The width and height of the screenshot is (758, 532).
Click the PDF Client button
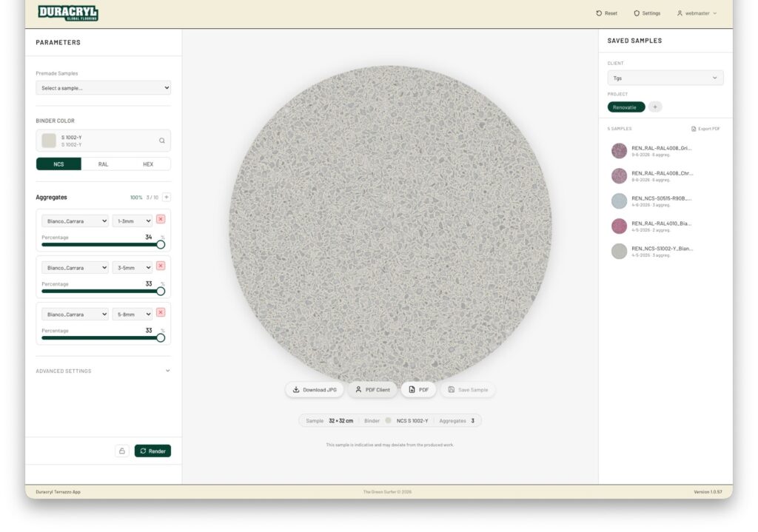[x=372, y=390]
